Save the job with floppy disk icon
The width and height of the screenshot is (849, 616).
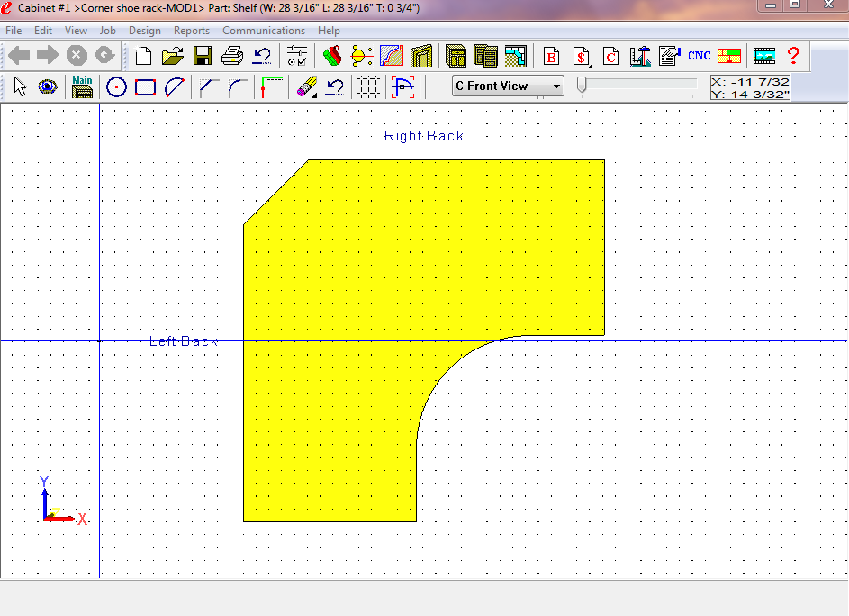pos(202,56)
